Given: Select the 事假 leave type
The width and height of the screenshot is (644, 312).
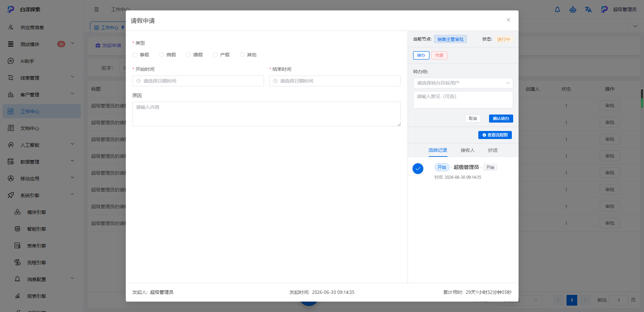Looking at the screenshot, I should [x=141, y=55].
